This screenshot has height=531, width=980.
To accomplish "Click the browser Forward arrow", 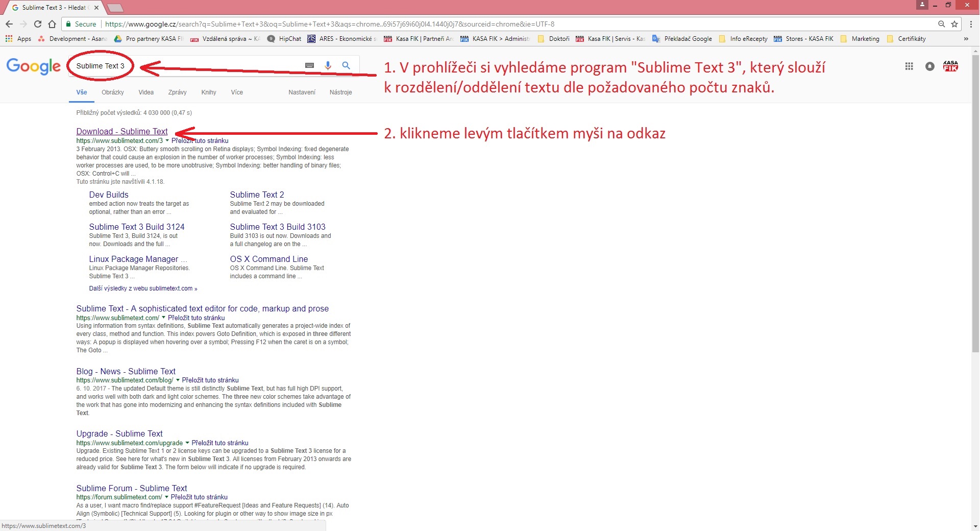I will click(x=23, y=24).
